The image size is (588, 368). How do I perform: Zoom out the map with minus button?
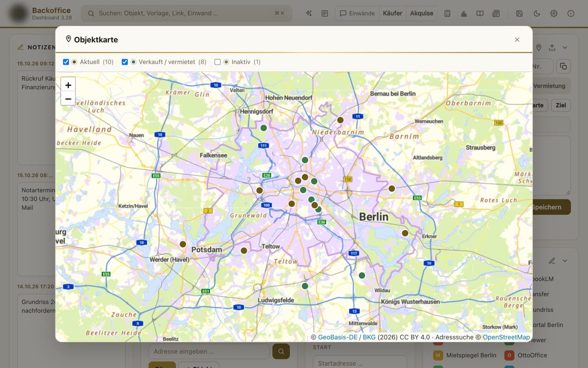[x=68, y=98]
